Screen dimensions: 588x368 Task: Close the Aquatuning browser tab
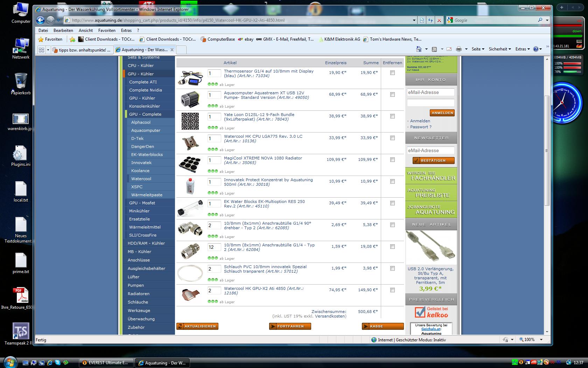tap(172, 50)
